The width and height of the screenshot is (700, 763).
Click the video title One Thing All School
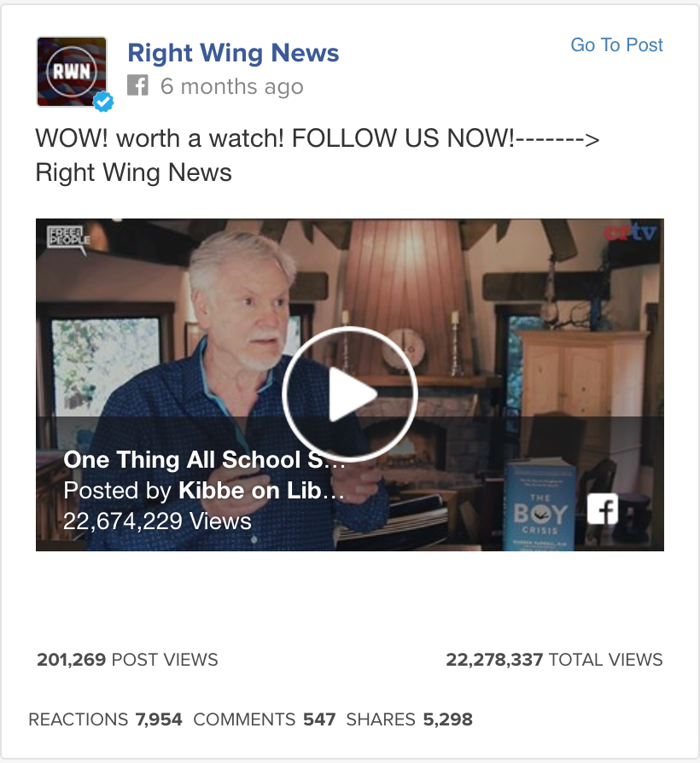204,460
